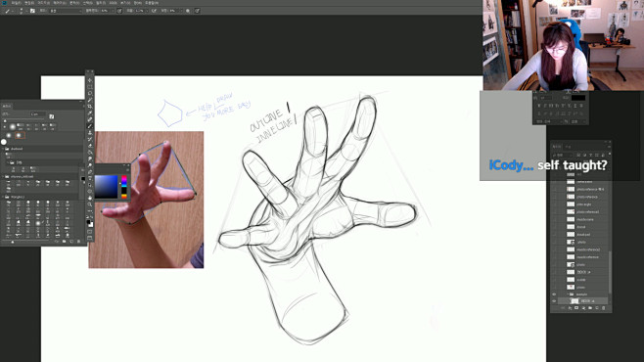Add an adjustment layer from Layers footer
This screenshot has height=362, width=644.
pos(583,307)
